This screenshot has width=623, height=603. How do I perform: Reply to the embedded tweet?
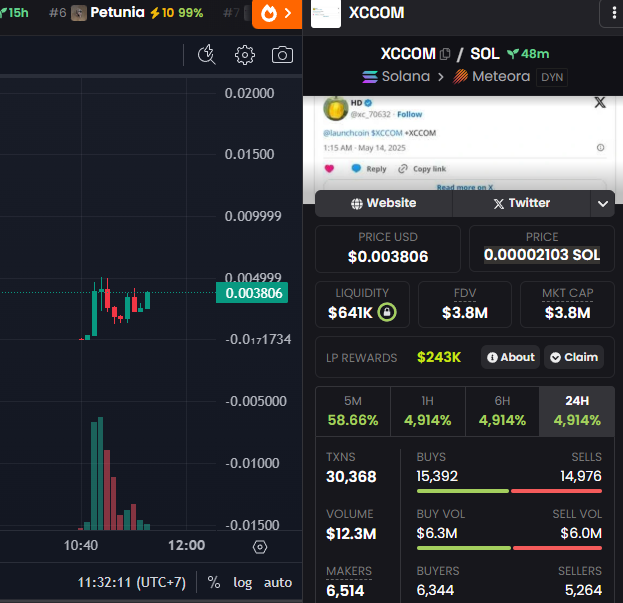pyautogui.click(x=369, y=169)
